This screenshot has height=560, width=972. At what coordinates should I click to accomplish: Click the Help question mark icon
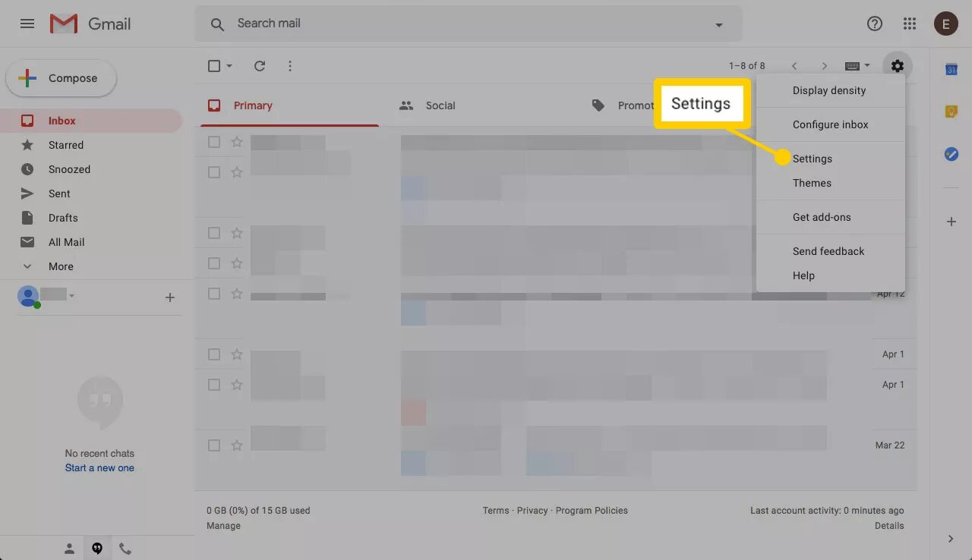(875, 24)
